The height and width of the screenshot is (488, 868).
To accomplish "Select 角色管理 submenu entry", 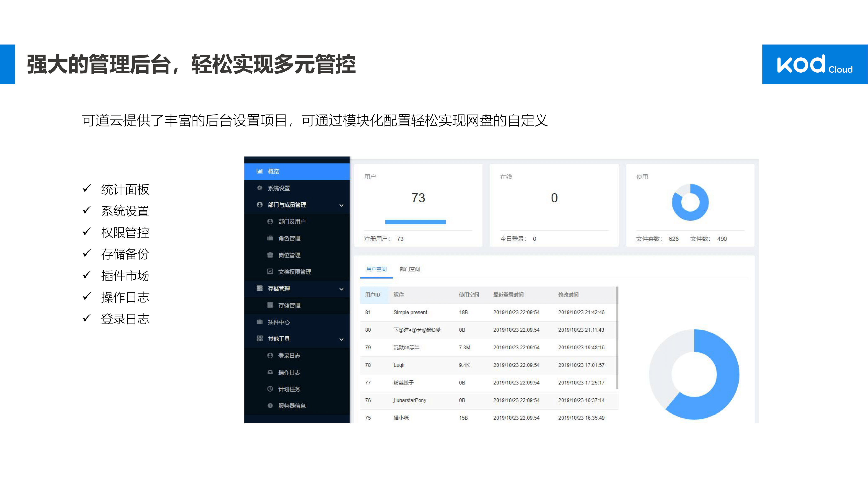I will [x=297, y=238].
